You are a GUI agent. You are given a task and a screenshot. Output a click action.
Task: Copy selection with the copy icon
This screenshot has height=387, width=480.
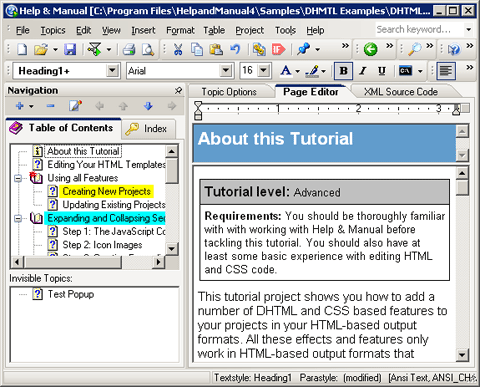click(x=197, y=49)
